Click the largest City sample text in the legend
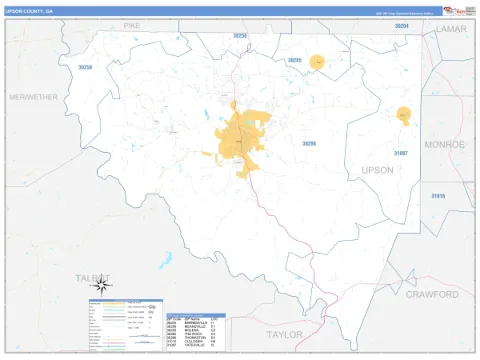Image resolution: width=480 pixels, height=360 pixels. [152, 307]
